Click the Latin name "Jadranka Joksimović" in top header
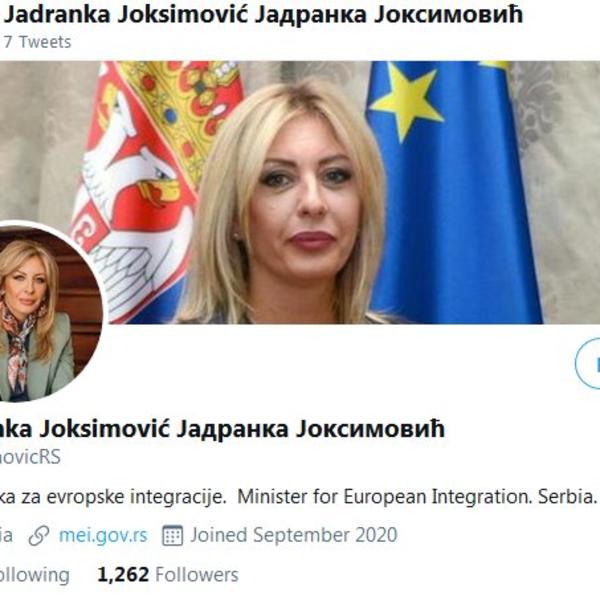The height and width of the screenshot is (600, 600). 126,14
